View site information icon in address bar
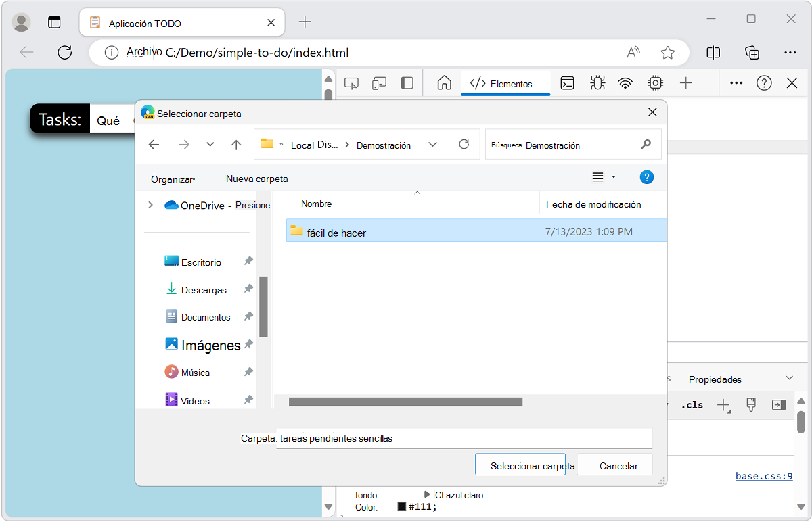 [112, 52]
